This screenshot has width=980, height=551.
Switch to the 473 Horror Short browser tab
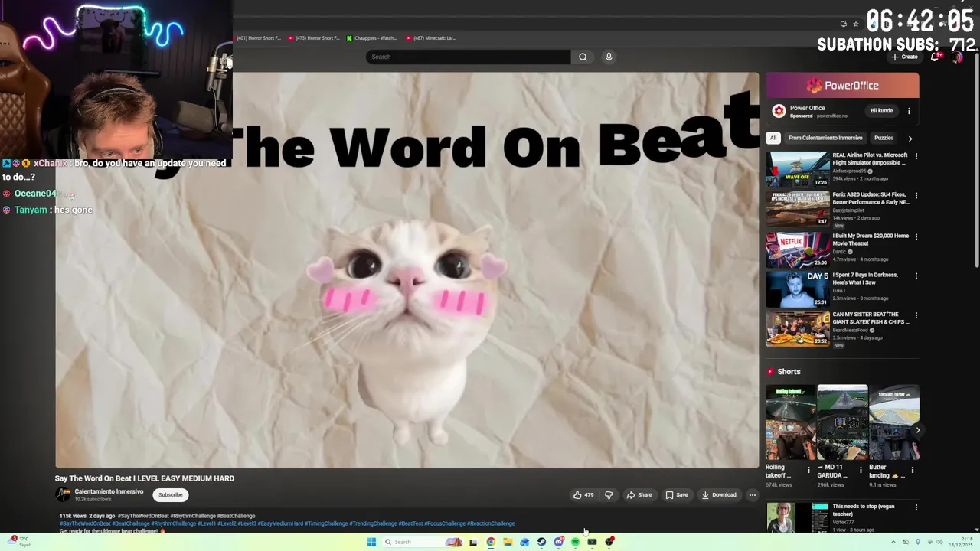point(314,38)
